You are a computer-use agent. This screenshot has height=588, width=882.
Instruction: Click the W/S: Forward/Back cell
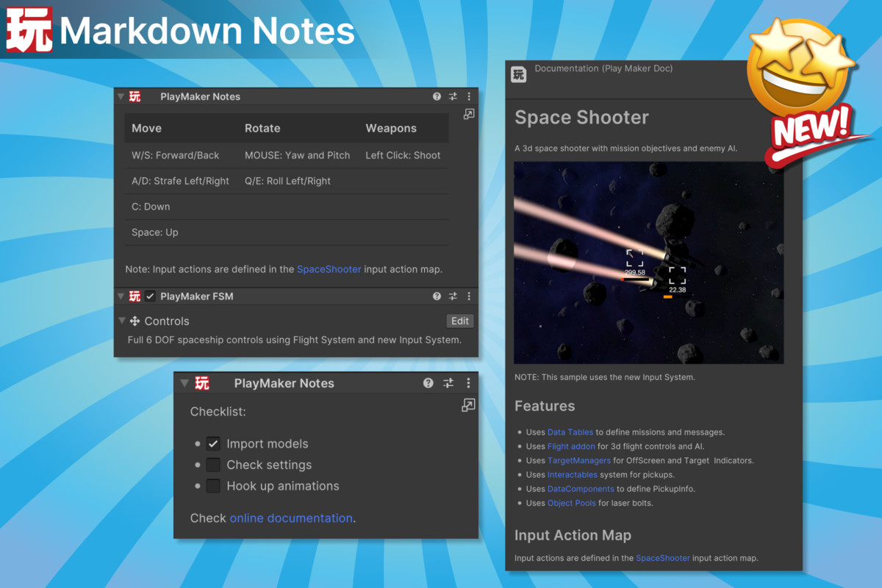click(176, 155)
